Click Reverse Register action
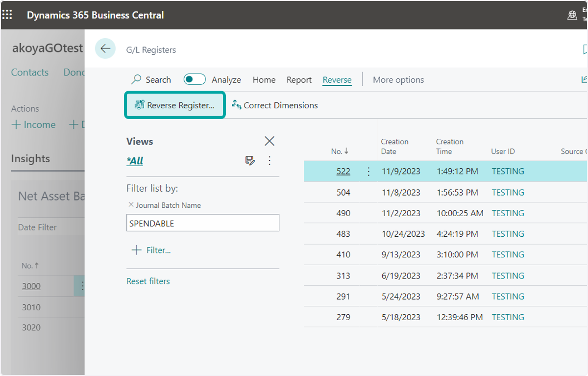Viewport: 588px width, 376px height. click(x=175, y=105)
